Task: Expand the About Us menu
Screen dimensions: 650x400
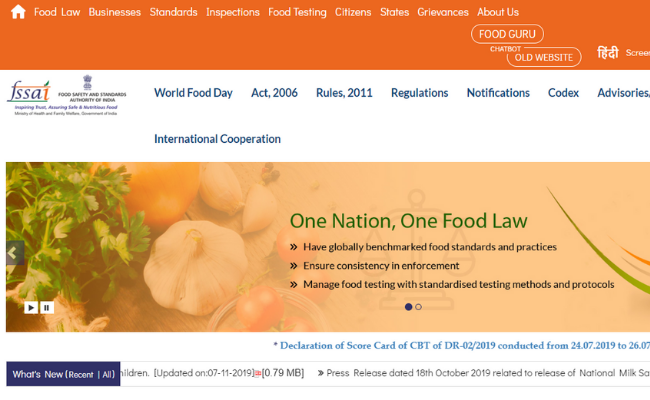Action: (497, 12)
